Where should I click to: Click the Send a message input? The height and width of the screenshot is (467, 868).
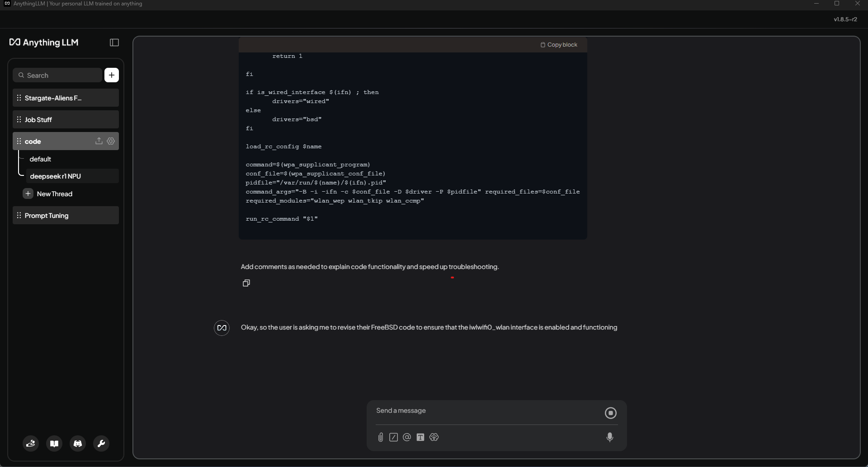pyautogui.click(x=487, y=410)
